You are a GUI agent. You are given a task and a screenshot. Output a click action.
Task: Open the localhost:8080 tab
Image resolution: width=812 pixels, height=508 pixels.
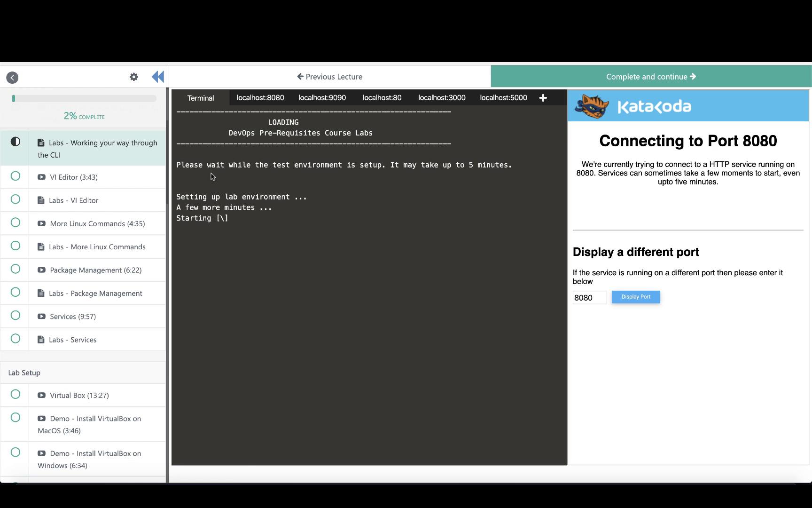(260, 98)
